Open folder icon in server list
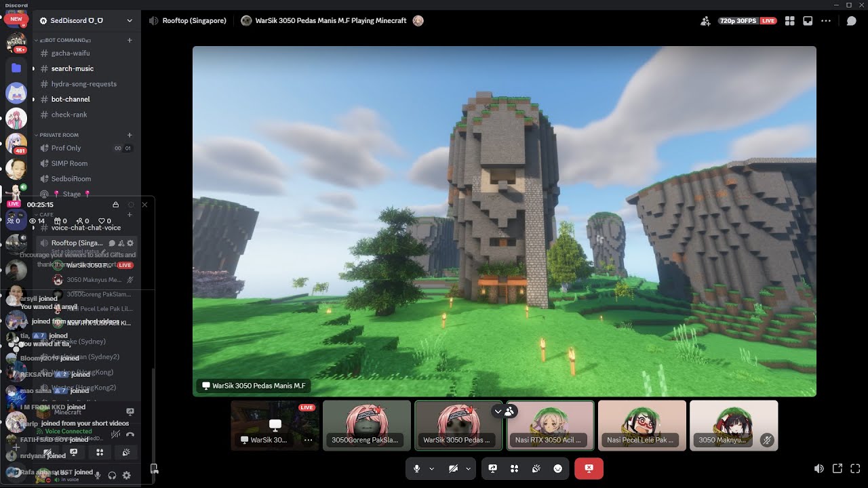The image size is (868, 488). tap(16, 68)
